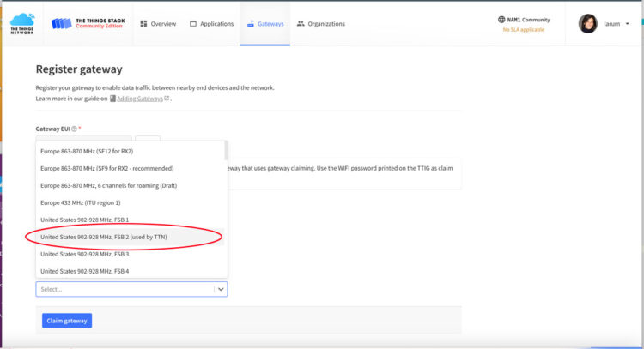The width and height of the screenshot is (644, 349).
Task: Click The Things Network cloud logo
Action: [x=23, y=22]
